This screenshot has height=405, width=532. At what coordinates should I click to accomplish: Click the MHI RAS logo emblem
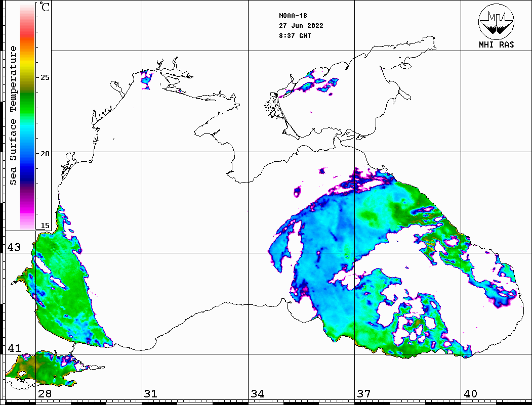pyautogui.click(x=496, y=21)
